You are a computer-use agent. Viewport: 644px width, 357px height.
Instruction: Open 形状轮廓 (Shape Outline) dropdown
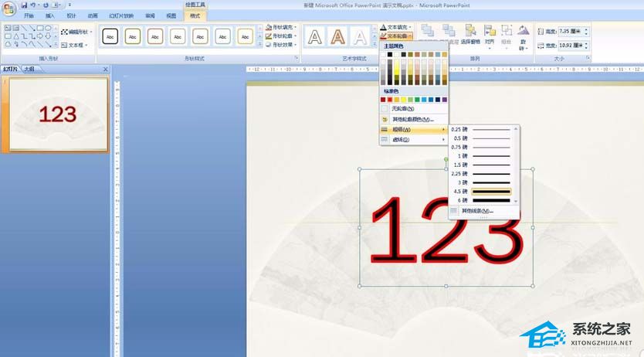[x=281, y=36]
